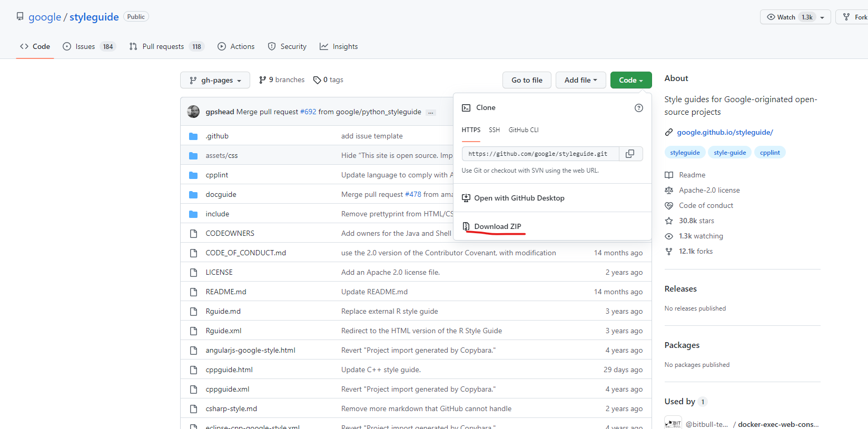The width and height of the screenshot is (868, 429).
Task: Open the Security tab
Action: (287, 46)
